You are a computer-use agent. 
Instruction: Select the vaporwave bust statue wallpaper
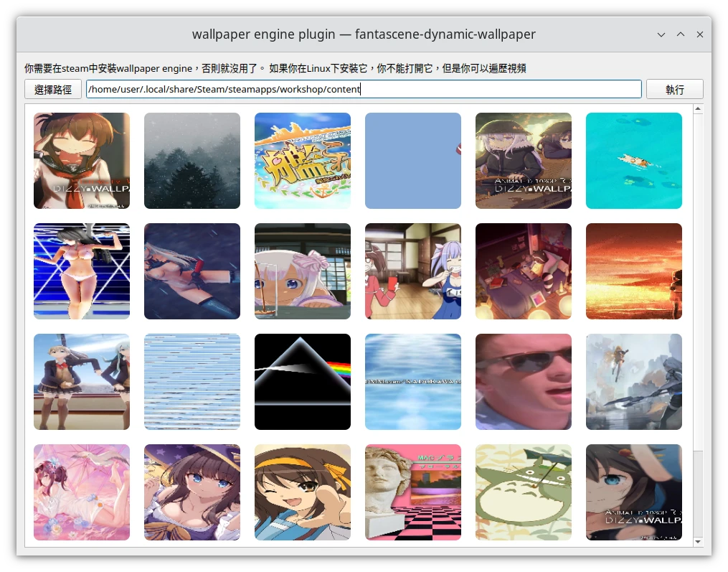coord(413,492)
